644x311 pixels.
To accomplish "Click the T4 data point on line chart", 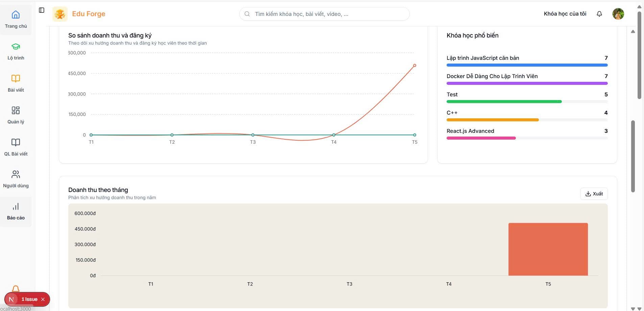I will tap(334, 135).
